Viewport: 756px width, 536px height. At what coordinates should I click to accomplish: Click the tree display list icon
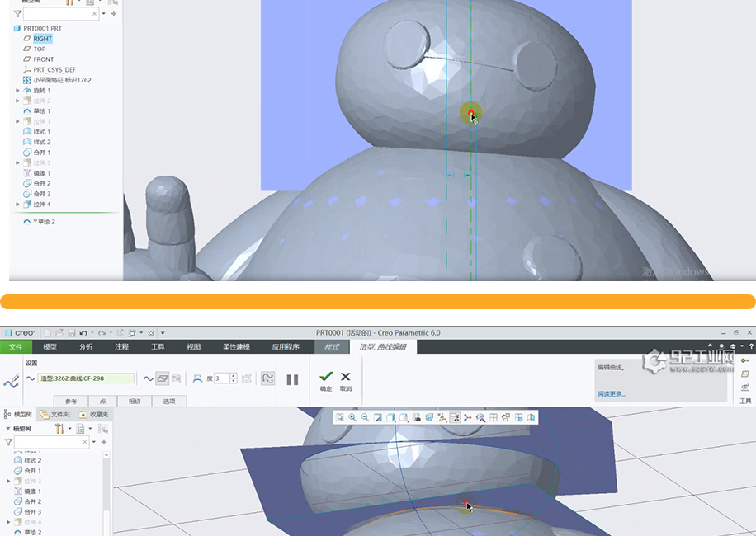coord(81,428)
